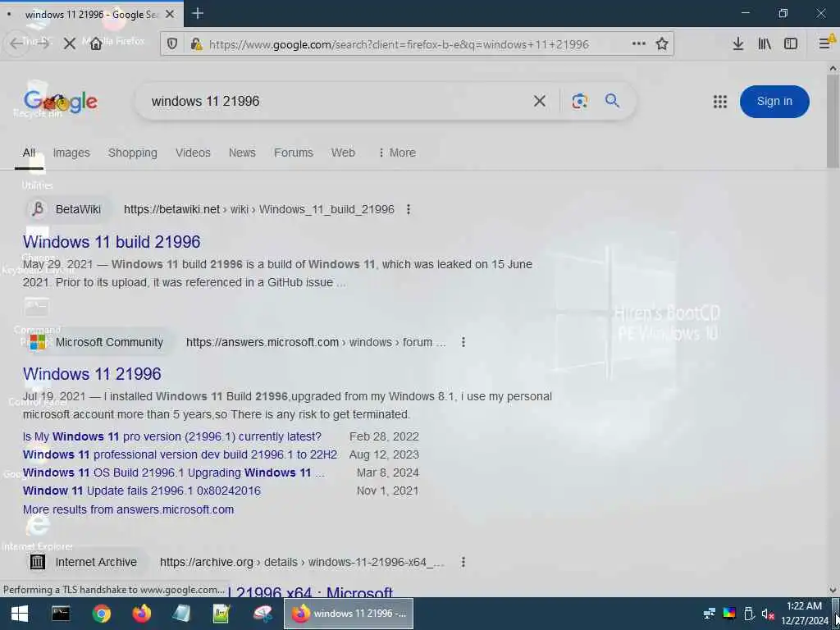The width and height of the screenshot is (840, 630).
Task: Switch to Forums results tab
Action: (x=294, y=153)
